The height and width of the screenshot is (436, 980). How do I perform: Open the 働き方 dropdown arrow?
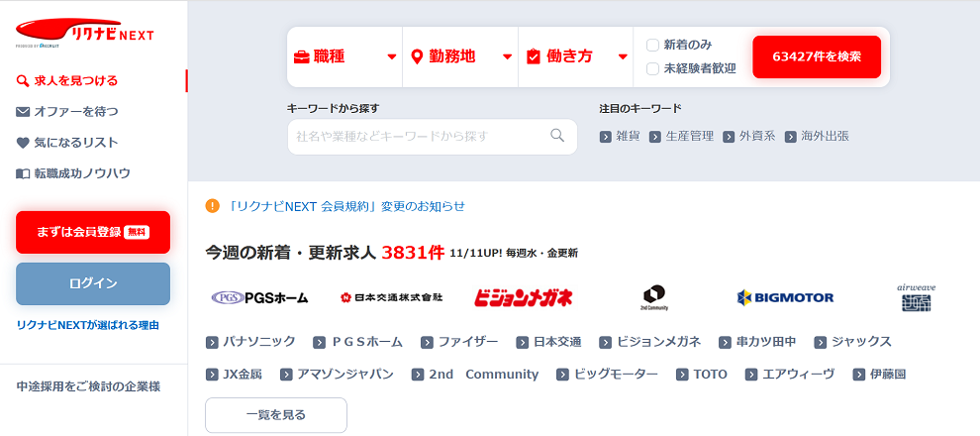[x=623, y=56]
